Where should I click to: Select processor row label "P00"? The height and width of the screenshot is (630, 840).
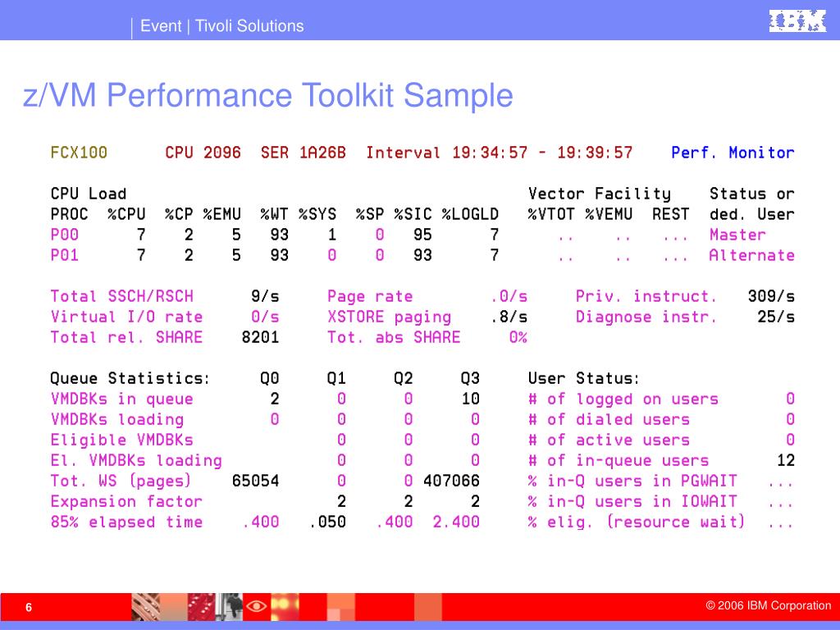click(x=64, y=235)
